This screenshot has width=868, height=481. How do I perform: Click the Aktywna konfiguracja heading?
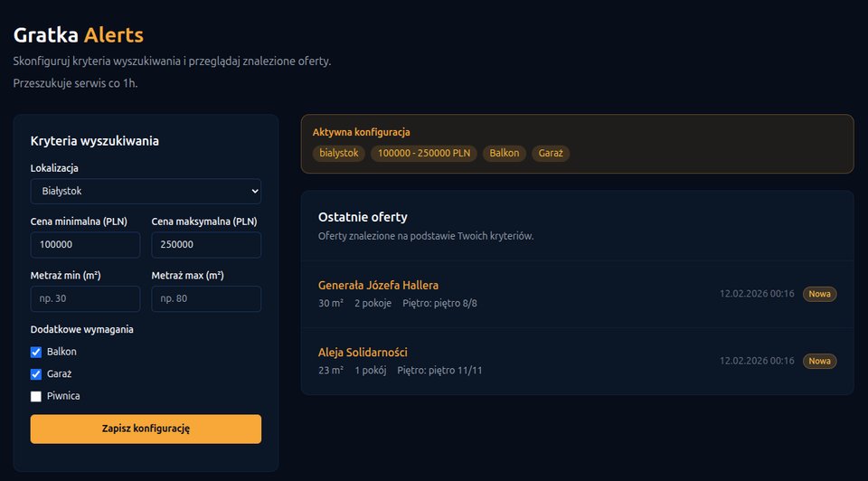[x=361, y=132]
